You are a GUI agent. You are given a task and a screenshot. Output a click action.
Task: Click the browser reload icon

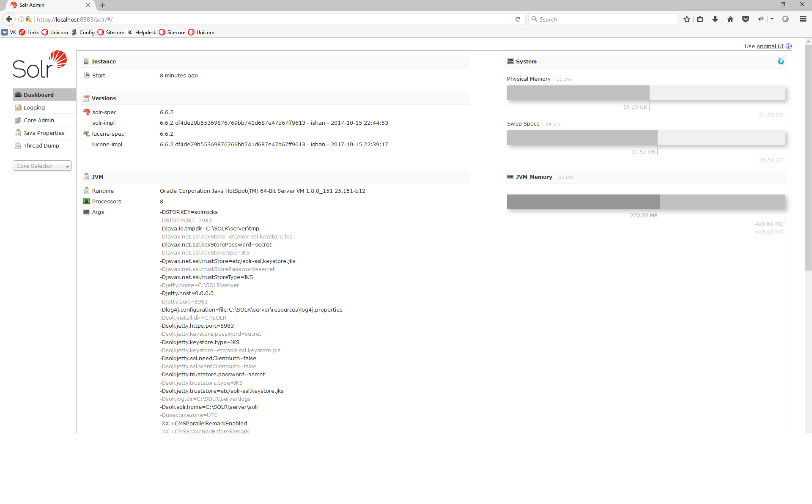pos(518,19)
